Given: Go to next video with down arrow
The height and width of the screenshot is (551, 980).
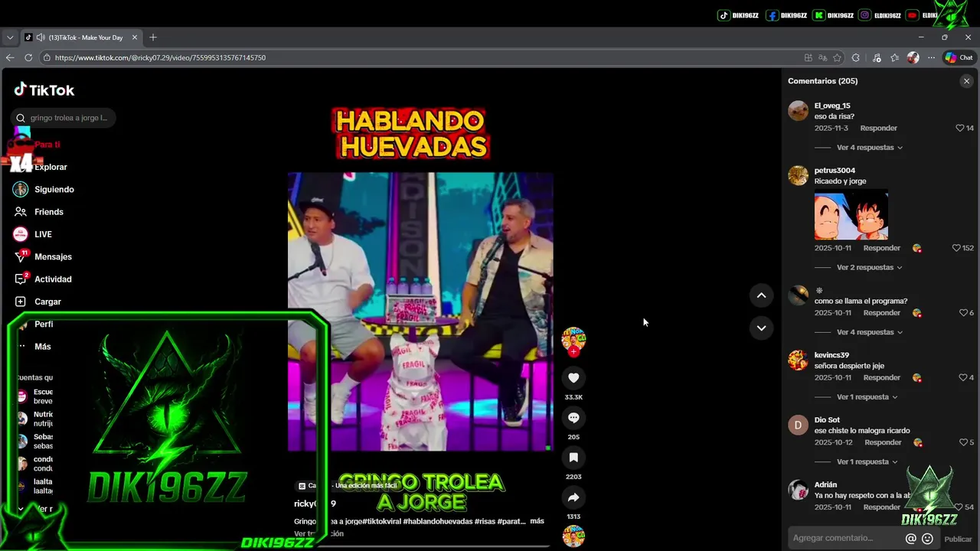Looking at the screenshot, I should (761, 328).
